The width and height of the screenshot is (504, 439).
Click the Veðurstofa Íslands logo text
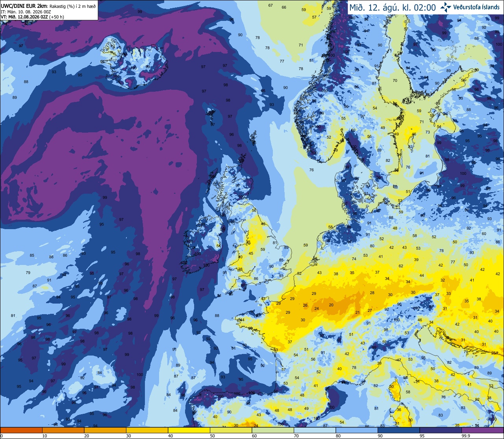point(476,7)
